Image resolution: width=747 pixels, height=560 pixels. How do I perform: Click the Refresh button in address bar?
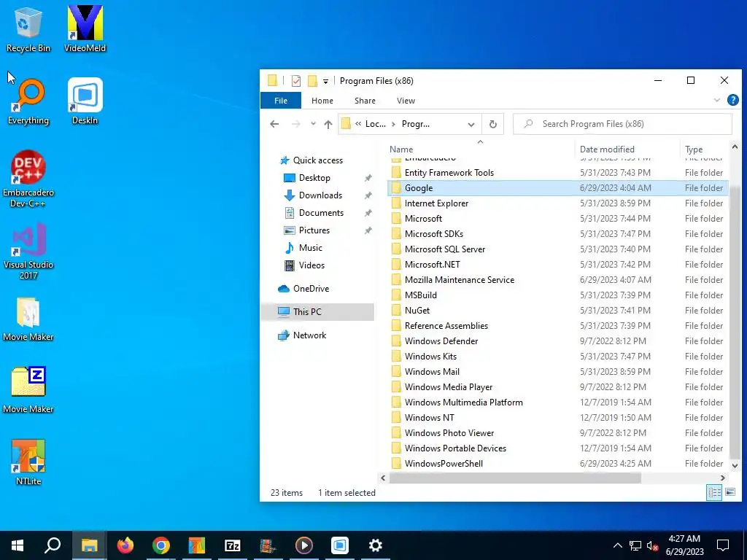pos(493,124)
